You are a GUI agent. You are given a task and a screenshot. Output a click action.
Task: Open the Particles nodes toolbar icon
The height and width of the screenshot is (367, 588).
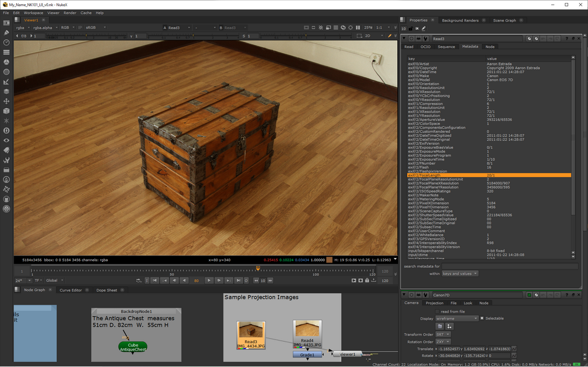[x=6, y=120]
